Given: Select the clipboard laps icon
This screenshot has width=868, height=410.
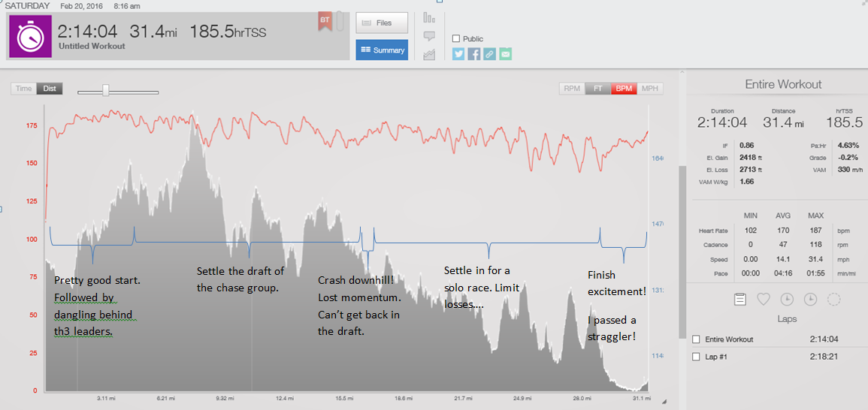Looking at the screenshot, I should click(739, 299).
